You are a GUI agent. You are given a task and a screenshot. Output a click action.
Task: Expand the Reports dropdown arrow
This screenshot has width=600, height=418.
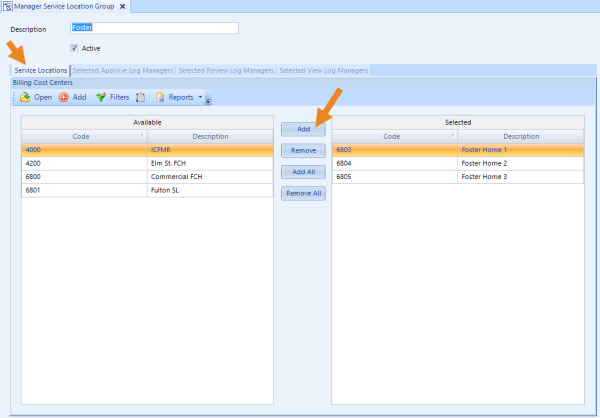199,97
